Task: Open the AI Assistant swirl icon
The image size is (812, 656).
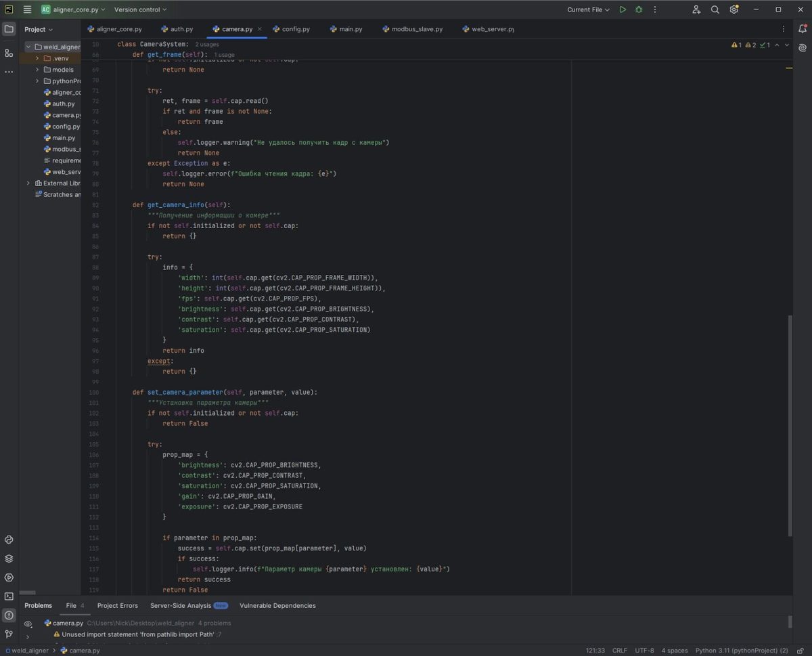Action: click(x=803, y=48)
